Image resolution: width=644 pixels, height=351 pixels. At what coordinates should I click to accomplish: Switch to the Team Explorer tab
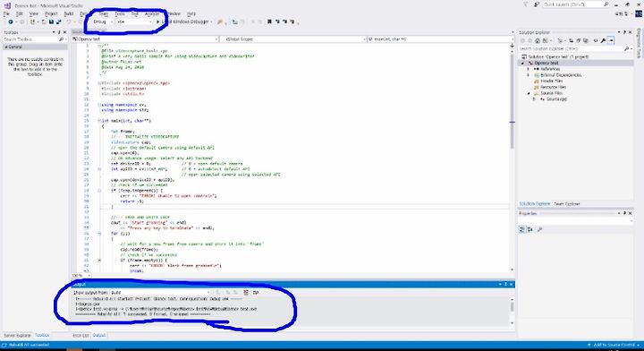567,204
